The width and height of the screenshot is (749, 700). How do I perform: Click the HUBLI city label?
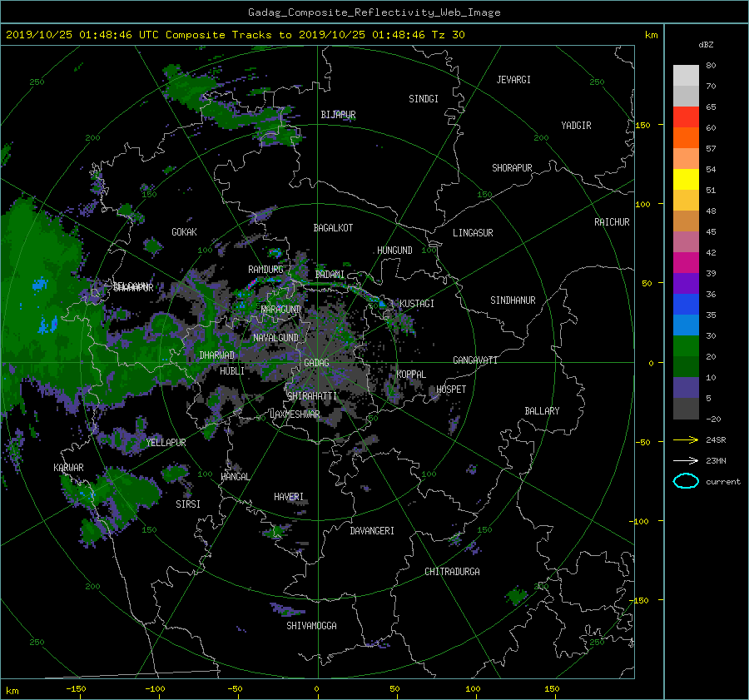232,371
